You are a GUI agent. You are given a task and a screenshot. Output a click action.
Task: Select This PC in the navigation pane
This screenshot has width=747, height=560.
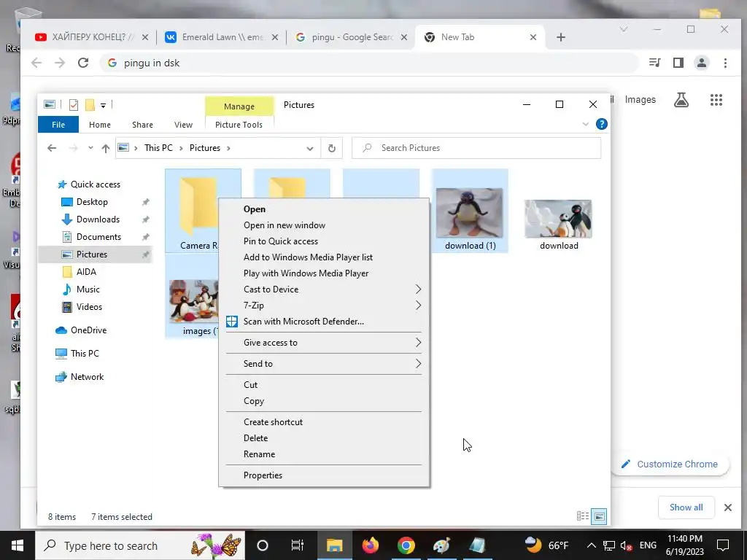click(x=85, y=354)
